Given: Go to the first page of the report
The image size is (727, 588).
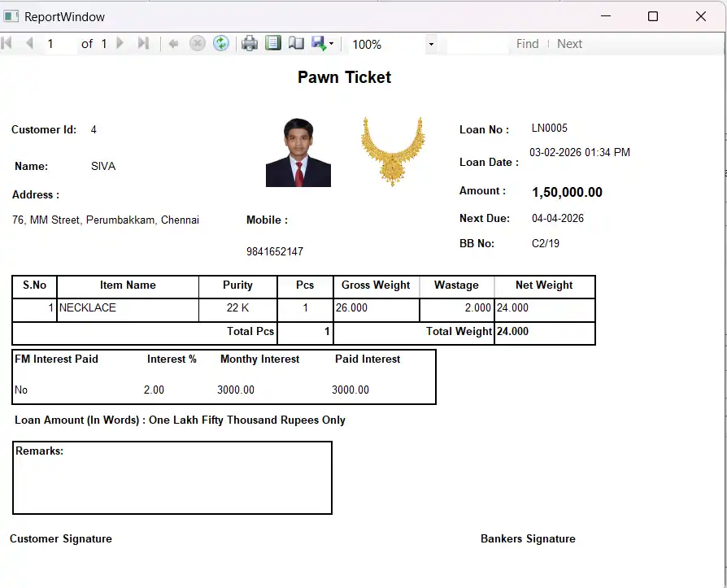Looking at the screenshot, I should coord(7,44).
